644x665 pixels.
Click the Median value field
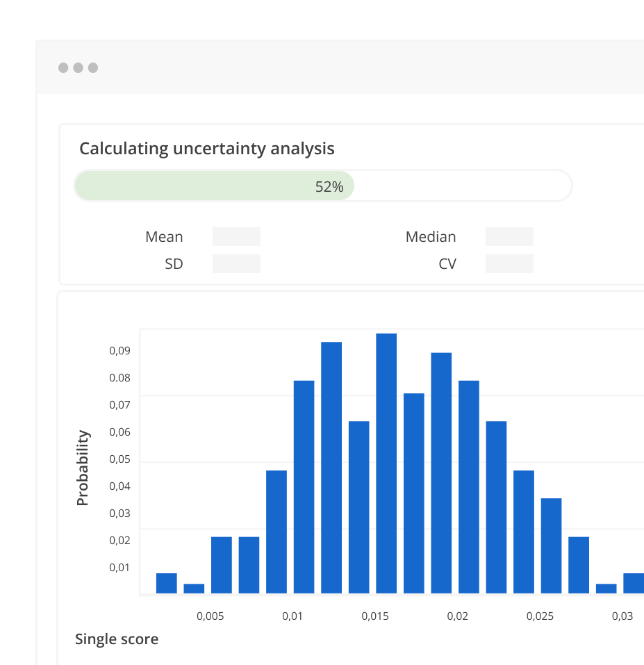click(x=509, y=236)
